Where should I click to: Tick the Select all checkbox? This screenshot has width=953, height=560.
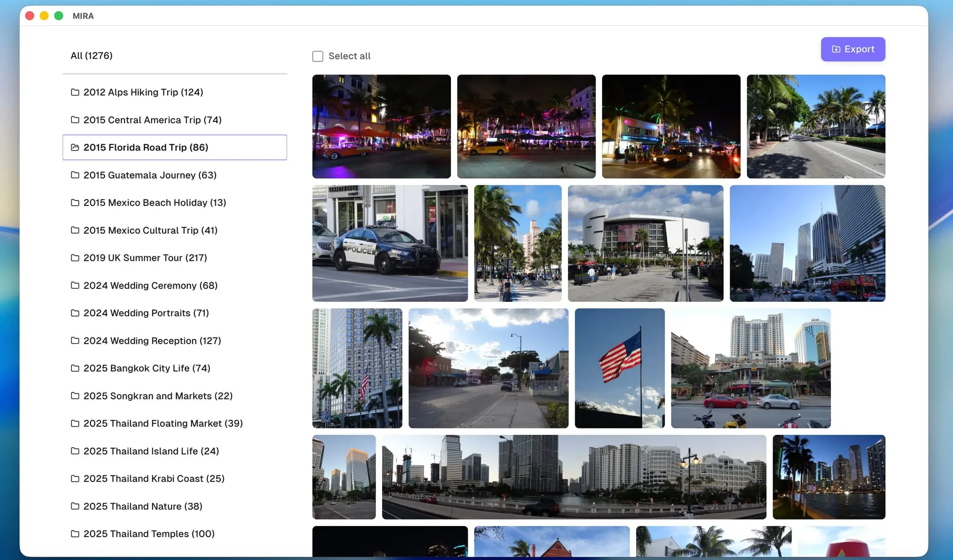coord(318,56)
